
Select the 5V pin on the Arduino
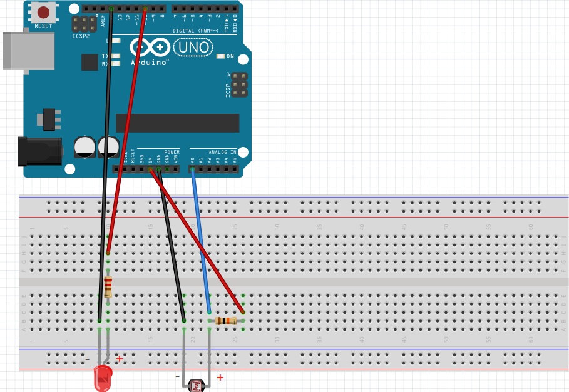(x=151, y=168)
